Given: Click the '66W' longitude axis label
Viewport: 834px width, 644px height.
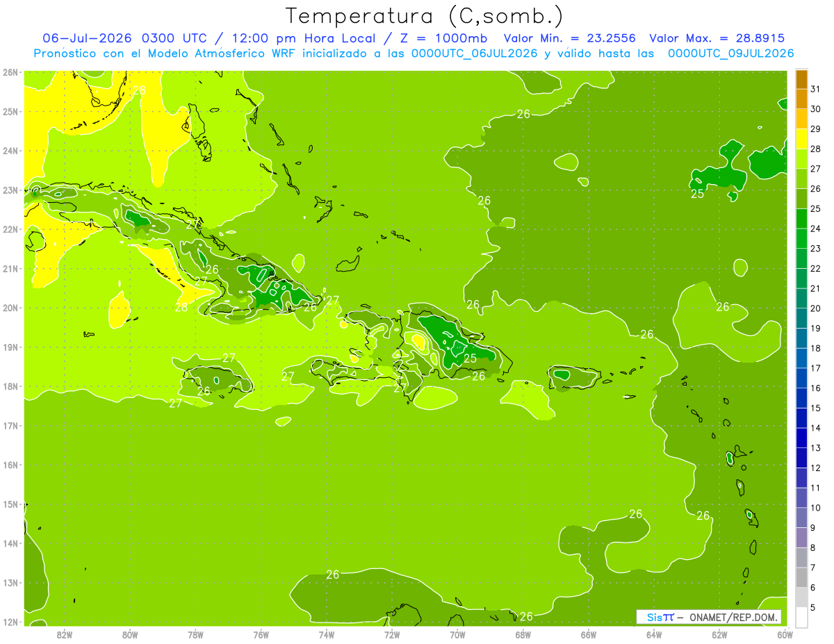Looking at the screenshot, I should point(589,634).
